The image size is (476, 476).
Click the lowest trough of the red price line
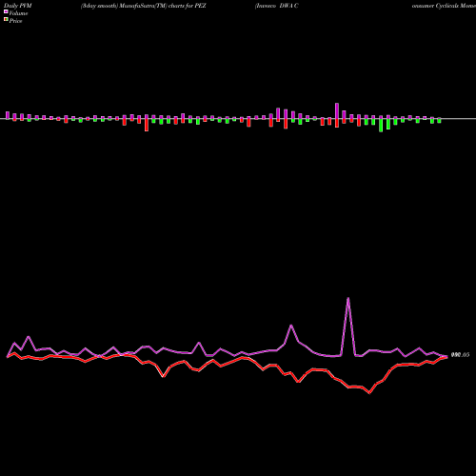(x=369, y=393)
